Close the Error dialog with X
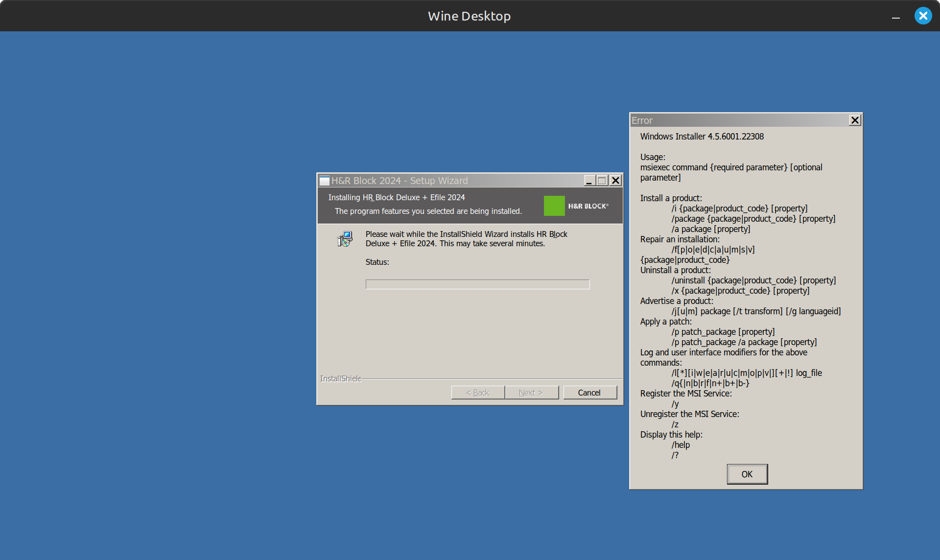 855,120
